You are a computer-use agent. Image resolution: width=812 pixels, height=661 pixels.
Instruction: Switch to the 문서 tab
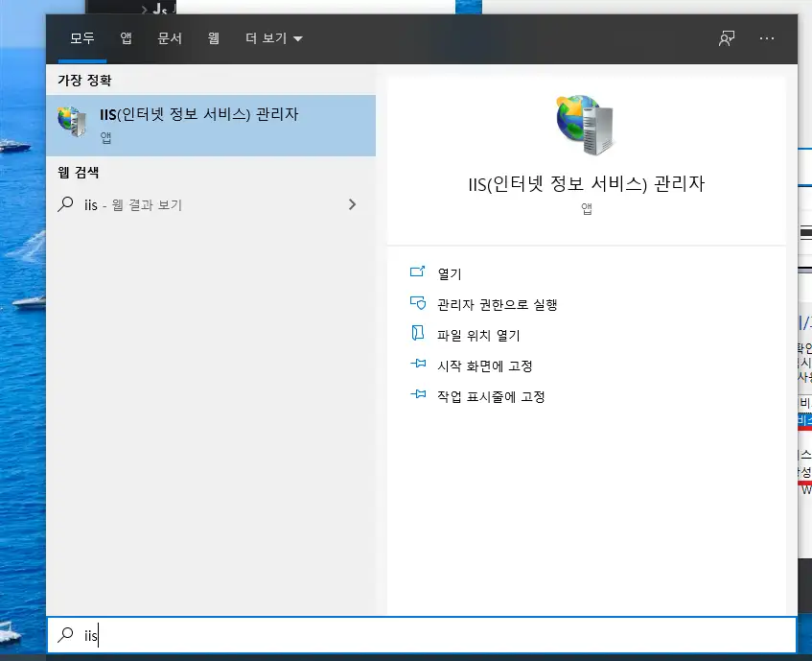click(x=170, y=38)
